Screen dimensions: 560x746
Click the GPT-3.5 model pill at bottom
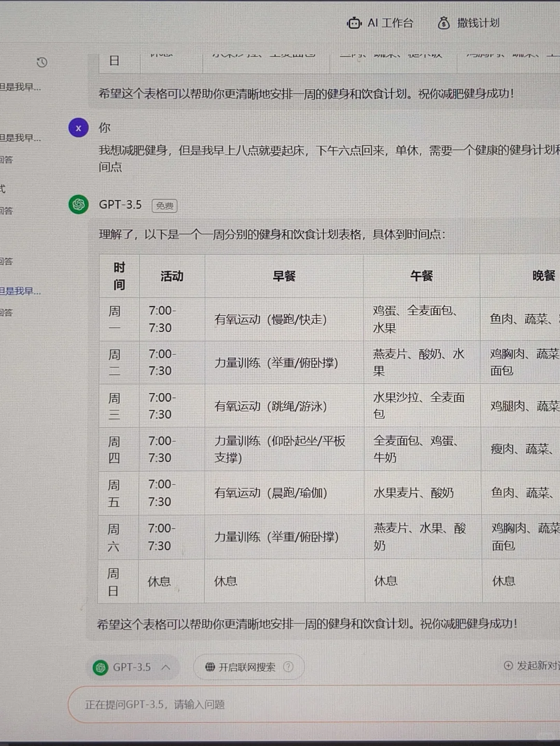click(x=132, y=667)
